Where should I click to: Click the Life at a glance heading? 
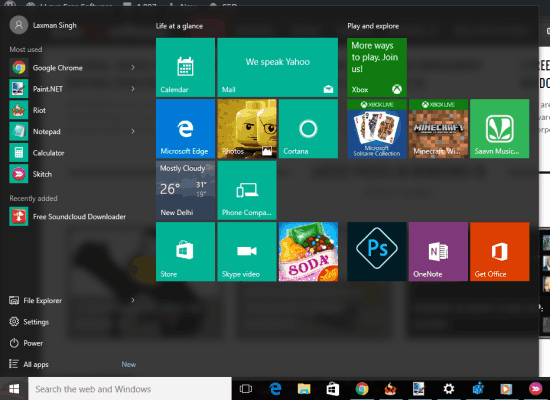[x=179, y=26]
